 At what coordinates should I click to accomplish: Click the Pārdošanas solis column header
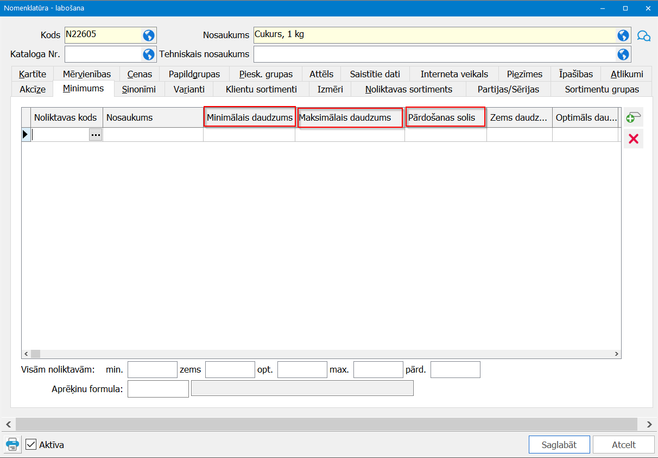[446, 118]
